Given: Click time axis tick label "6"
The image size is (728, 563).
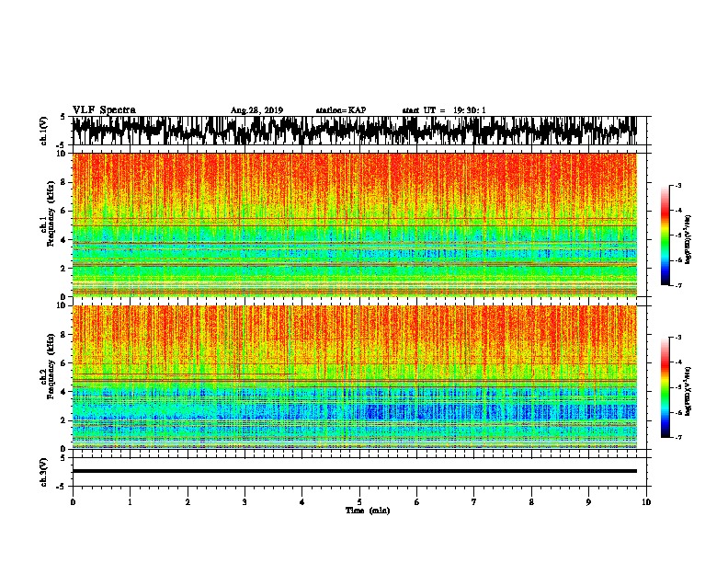Looking at the screenshot, I should (417, 502).
